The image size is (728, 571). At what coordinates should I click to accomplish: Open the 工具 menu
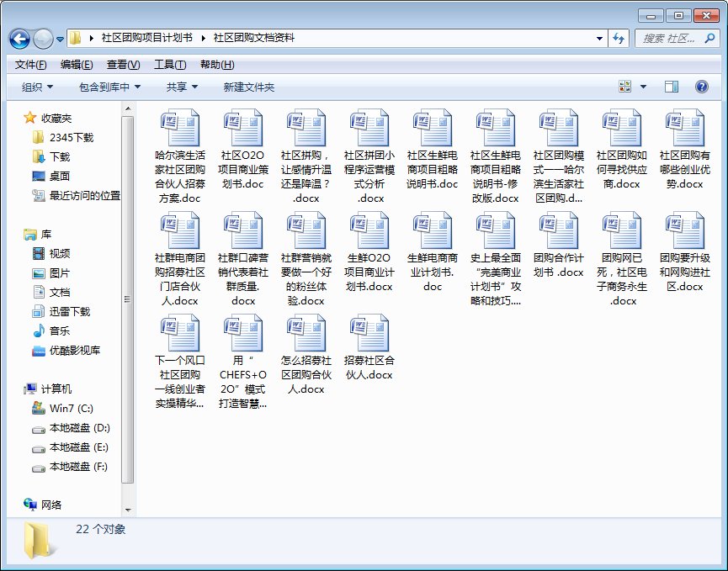pyautogui.click(x=169, y=64)
